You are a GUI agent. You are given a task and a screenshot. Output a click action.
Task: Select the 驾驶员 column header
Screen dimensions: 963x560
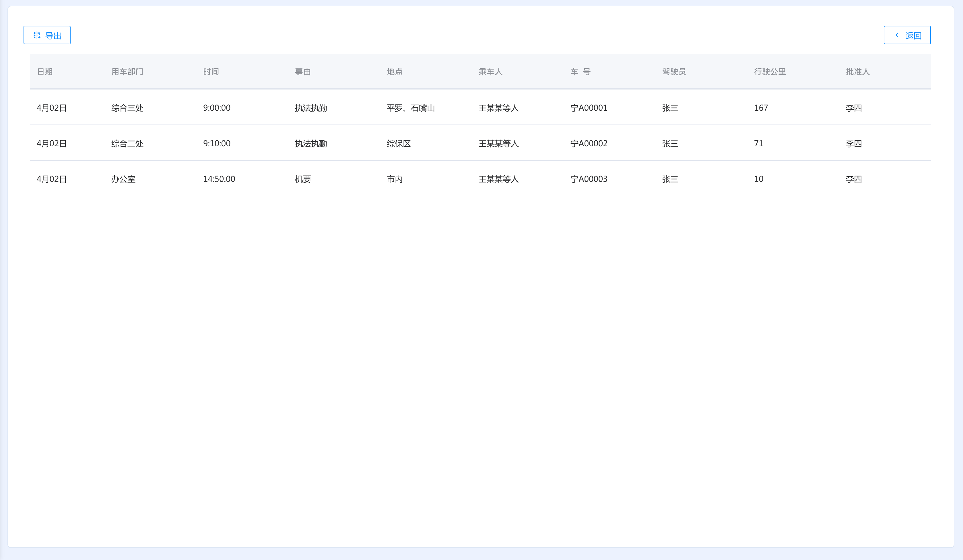pyautogui.click(x=674, y=72)
